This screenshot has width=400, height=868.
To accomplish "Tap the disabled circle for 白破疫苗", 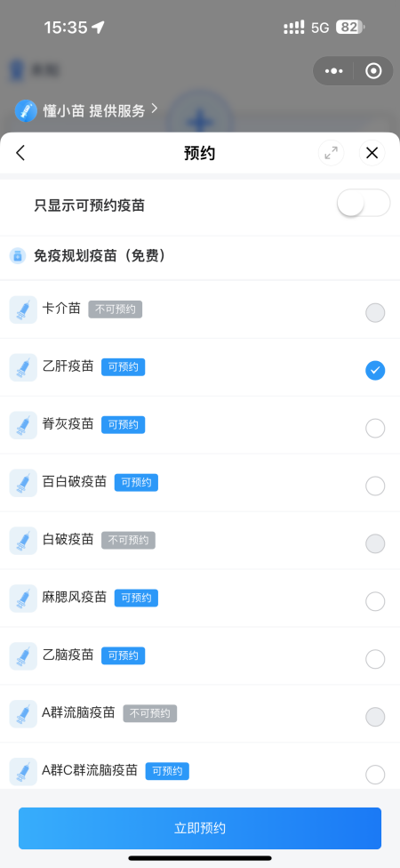I will [x=375, y=543].
